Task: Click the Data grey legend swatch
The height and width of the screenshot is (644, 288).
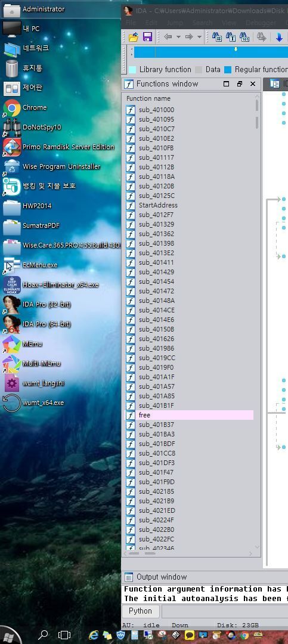Action: tap(199, 69)
